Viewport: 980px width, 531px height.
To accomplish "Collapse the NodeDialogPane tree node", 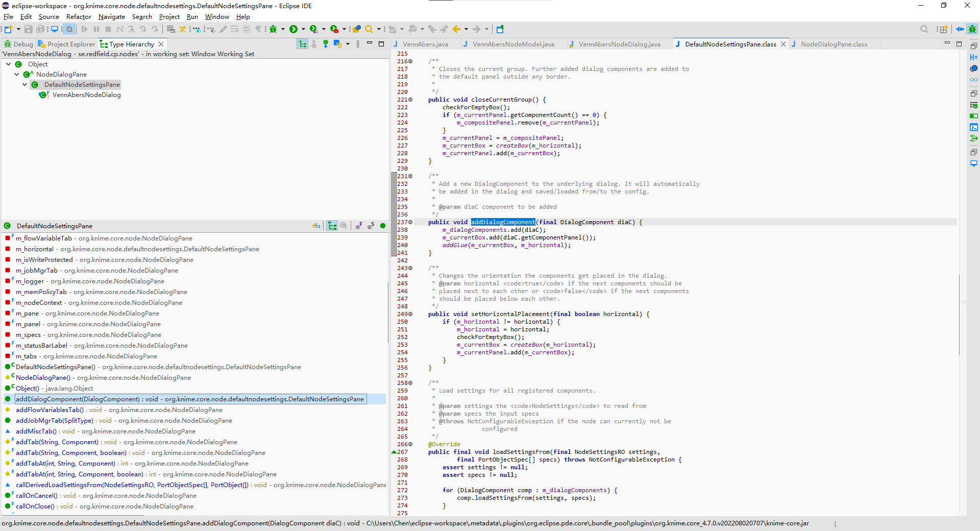I will (17, 75).
